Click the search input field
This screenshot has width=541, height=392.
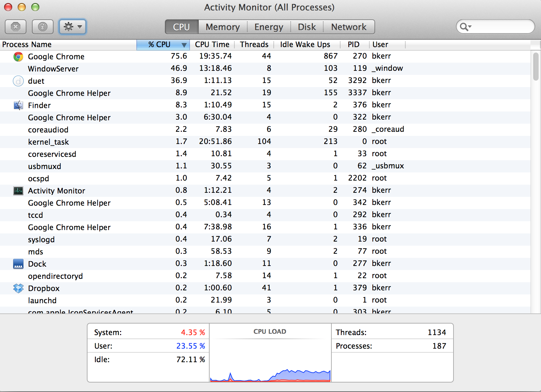[496, 27]
